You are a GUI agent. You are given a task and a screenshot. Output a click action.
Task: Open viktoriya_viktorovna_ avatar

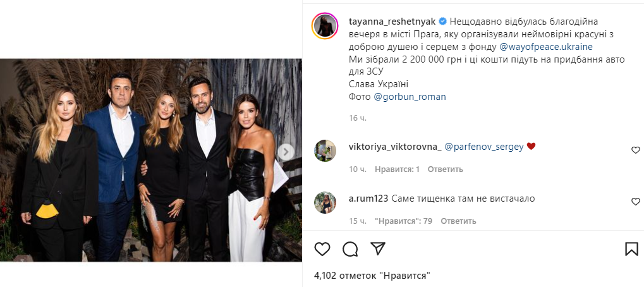pyautogui.click(x=325, y=150)
